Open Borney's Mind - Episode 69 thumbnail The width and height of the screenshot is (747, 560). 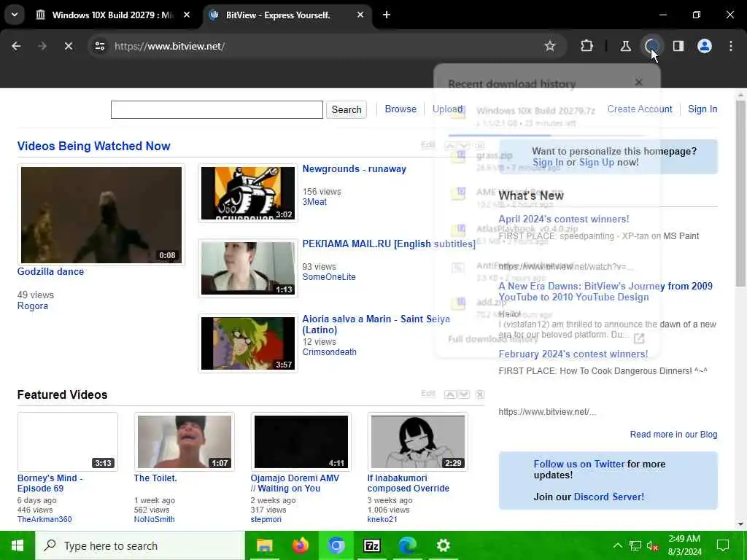coord(68,442)
